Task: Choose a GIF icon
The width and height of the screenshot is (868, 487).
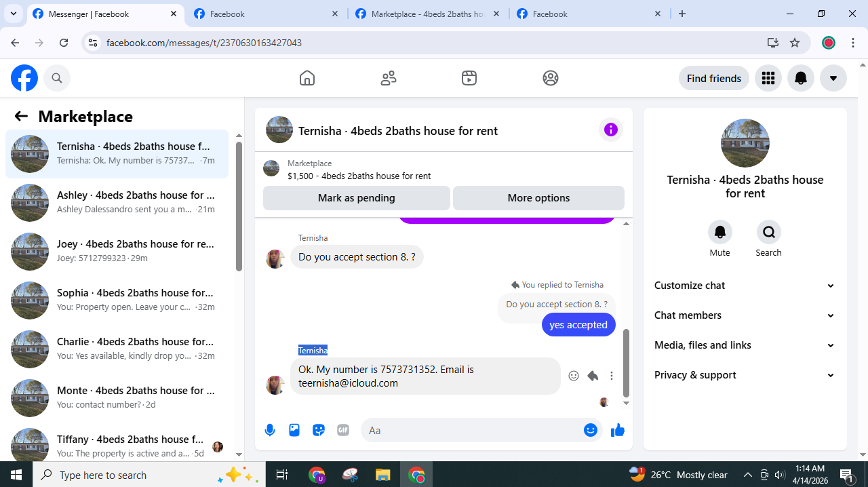Action: [343, 430]
